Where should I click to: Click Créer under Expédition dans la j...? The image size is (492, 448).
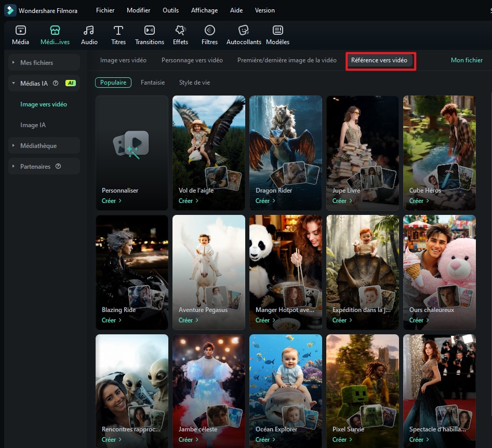coord(342,320)
